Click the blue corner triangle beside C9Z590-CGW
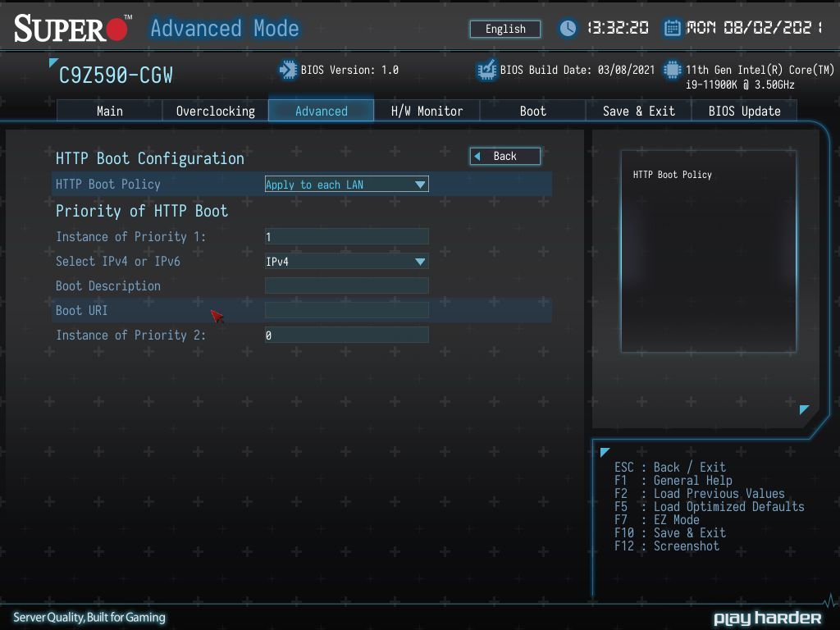 [52, 62]
